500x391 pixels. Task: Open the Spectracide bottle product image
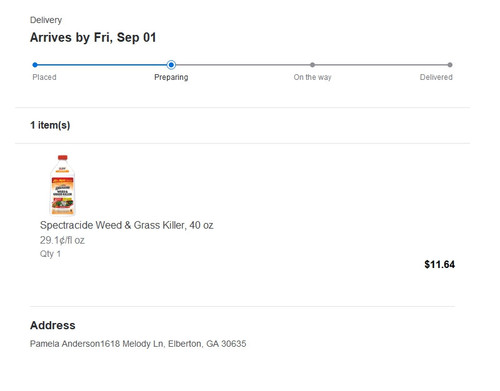click(63, 185)
